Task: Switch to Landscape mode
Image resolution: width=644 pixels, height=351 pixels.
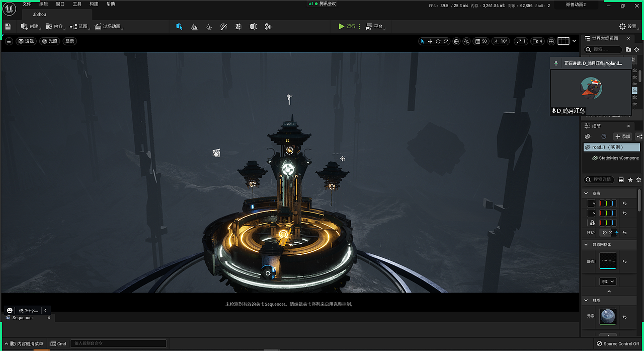Action: click(x=194, y=26)
